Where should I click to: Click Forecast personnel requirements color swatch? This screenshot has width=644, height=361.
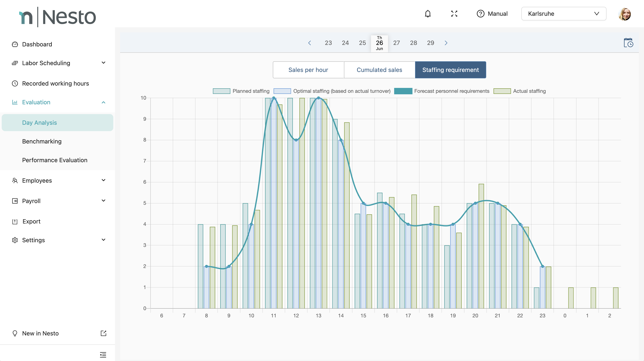pyautogui.click(x=403, y=91)
